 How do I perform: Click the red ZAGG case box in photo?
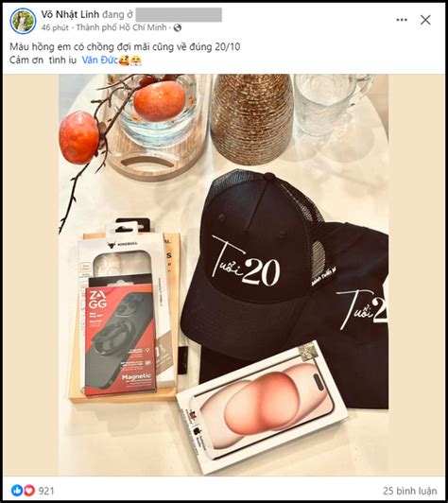119,340
